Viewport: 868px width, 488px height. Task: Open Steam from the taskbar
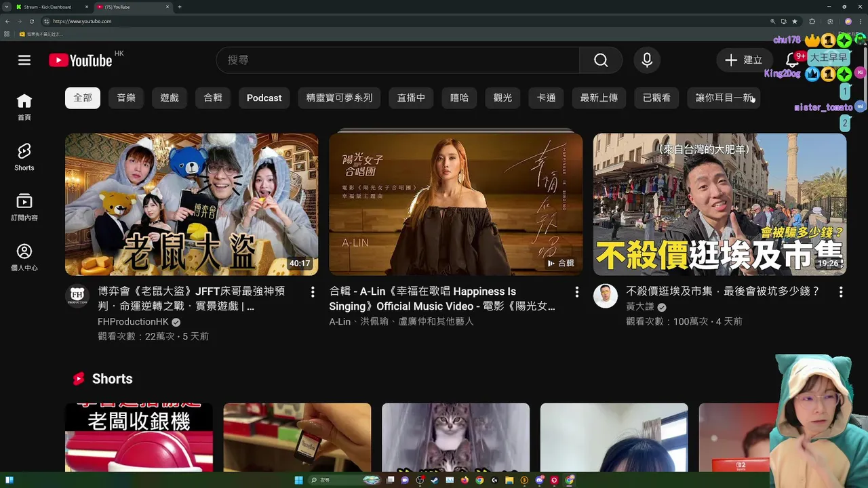[x=435, y=480]
